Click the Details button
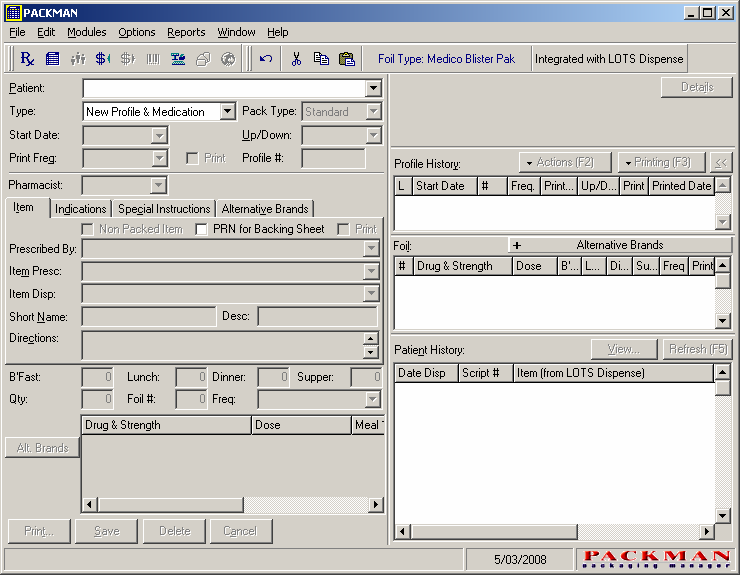740x575 pixels. coord(697,87)
